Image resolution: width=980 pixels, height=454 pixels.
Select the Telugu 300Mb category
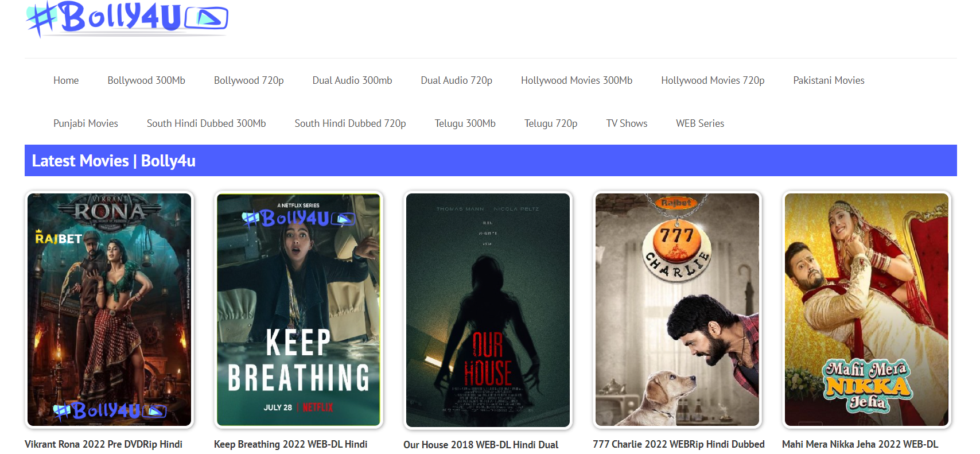point(465,123)
